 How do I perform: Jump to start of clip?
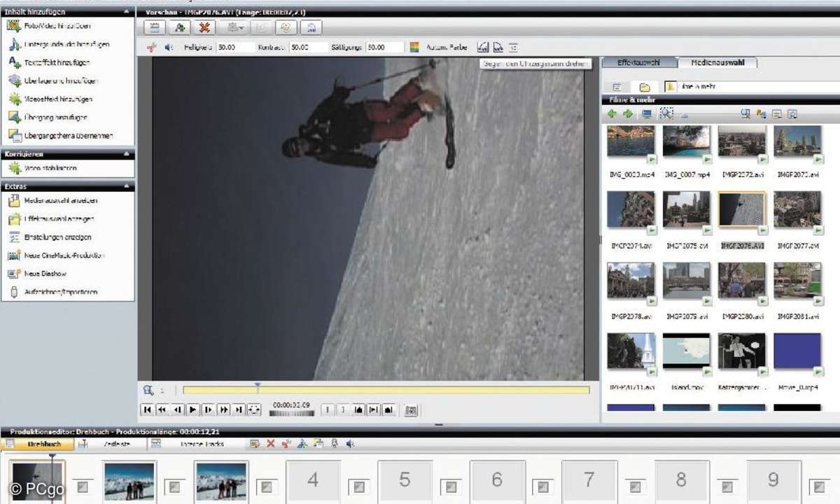(x=147, y=409)
